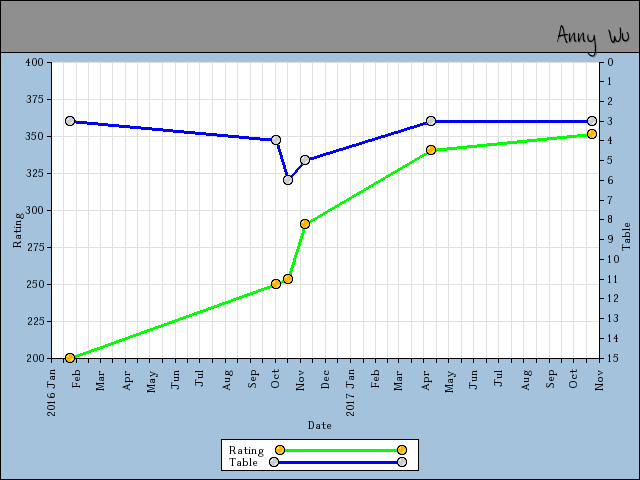Click the 2016 Jan date label
The image size is (640, 480).
pyautogui.click(x=51, y=393)
